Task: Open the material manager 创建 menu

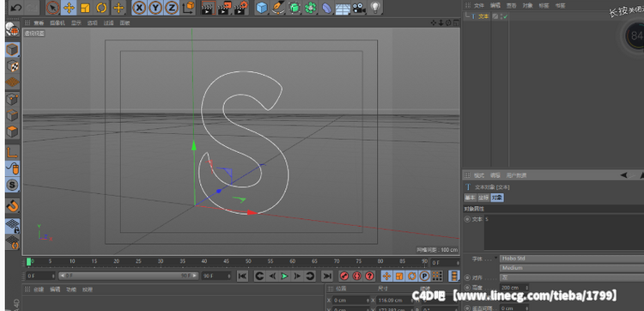Action: pos(39,290)
